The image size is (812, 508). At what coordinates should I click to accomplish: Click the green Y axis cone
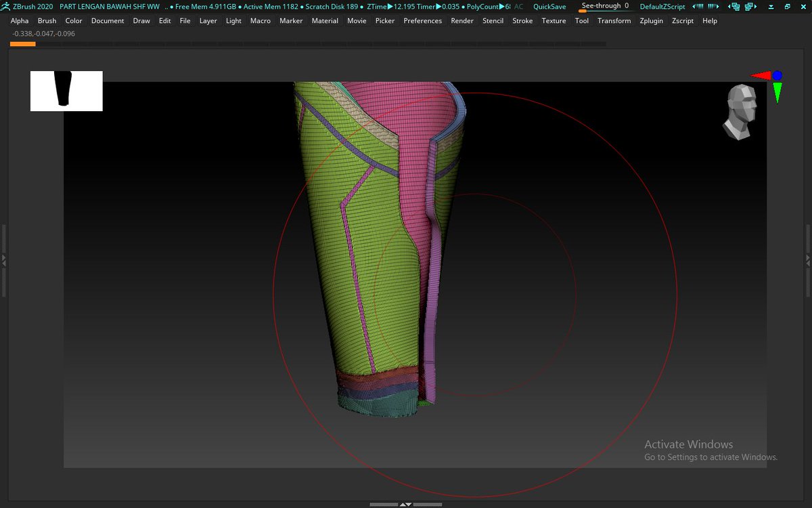777,93
